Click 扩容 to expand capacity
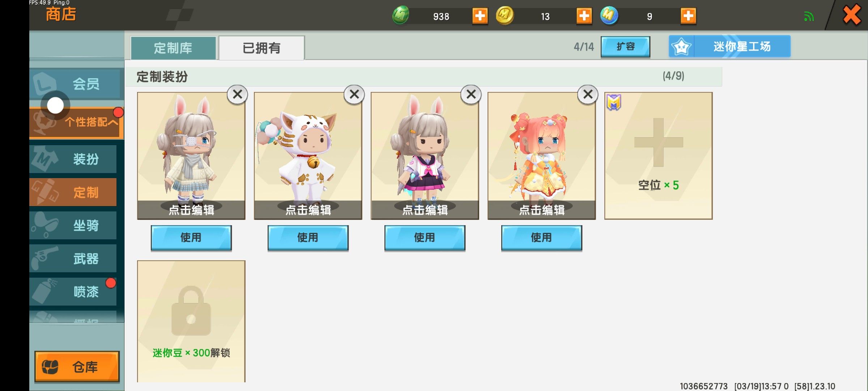Viewport: 868px width, 391px height. 625,46
